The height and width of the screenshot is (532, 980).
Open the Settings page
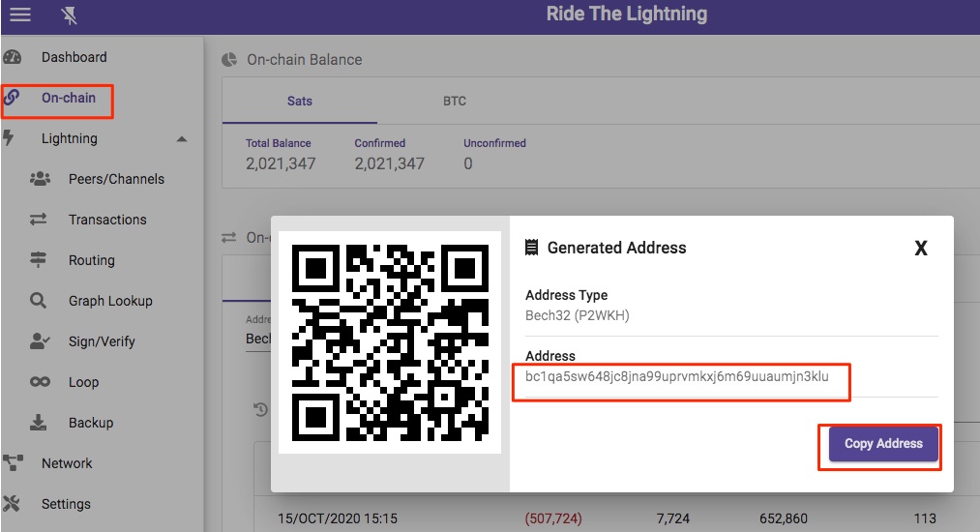(x=66, y=504)
